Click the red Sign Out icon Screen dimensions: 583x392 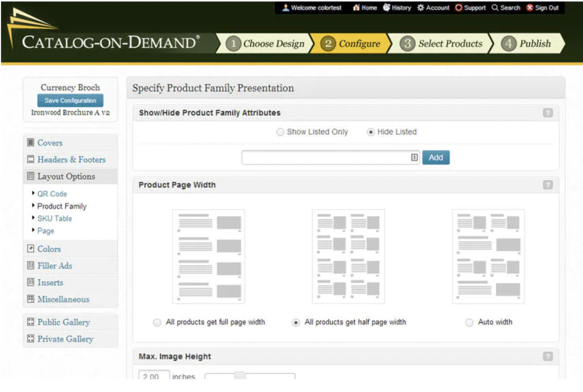click(530, 8)
